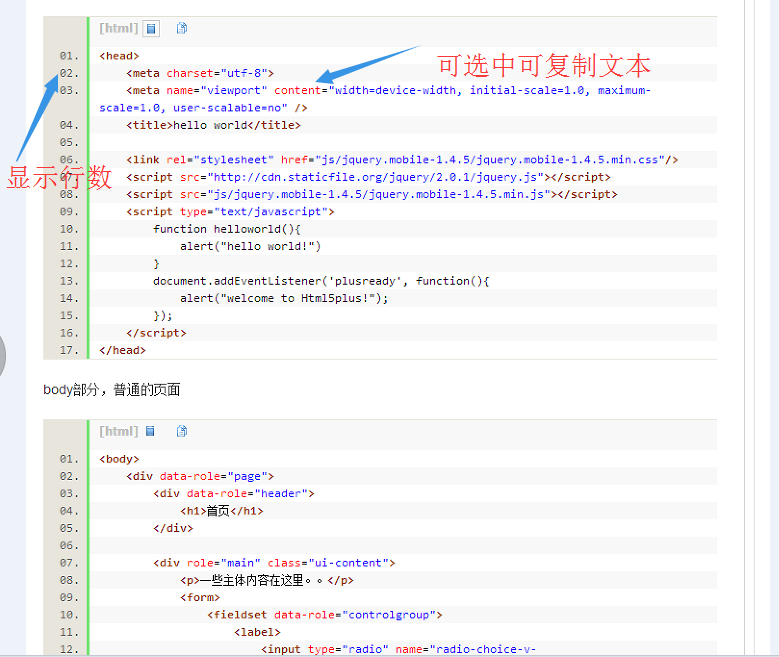The width and height of the screenshot is (779, 657).
Task: Click the "});" line in head block
Action: point(162,316)
